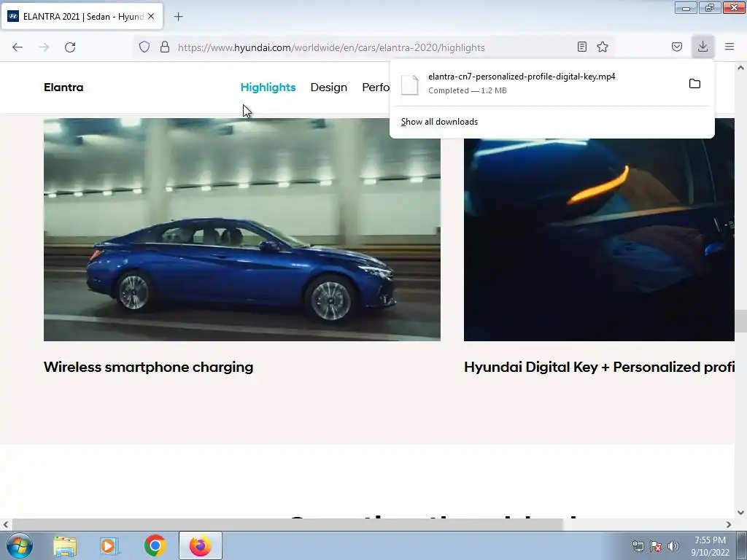Click Firefox taskbar button
Image resolution: width=747 pixels, height=560 pixels.
click(200, 545)
